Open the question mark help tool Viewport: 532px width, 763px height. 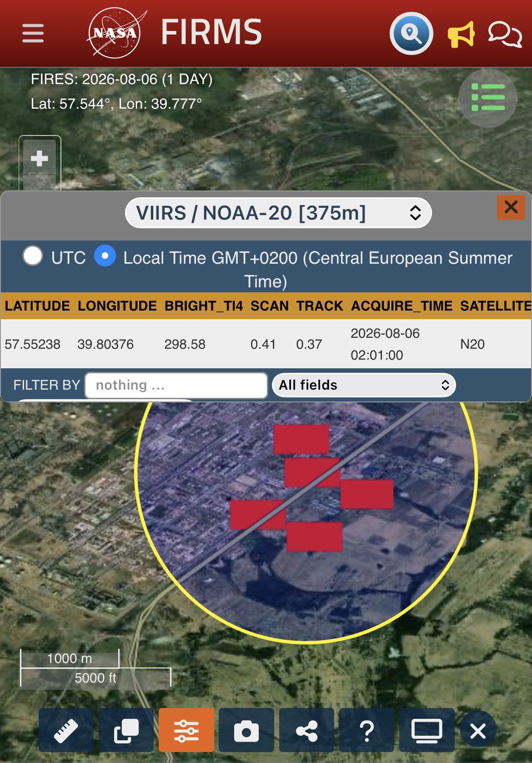pos(366,730)
